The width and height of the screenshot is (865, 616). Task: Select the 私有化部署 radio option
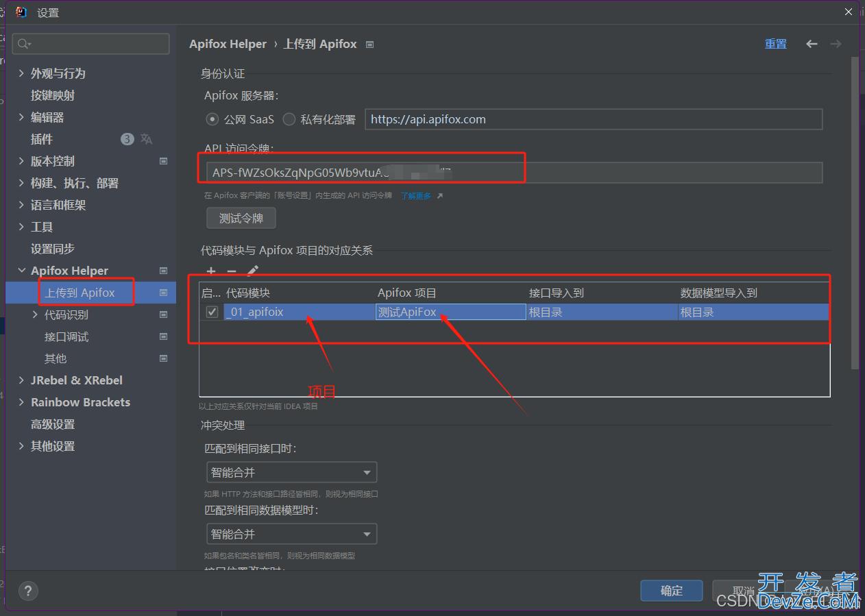click(289, 119)
